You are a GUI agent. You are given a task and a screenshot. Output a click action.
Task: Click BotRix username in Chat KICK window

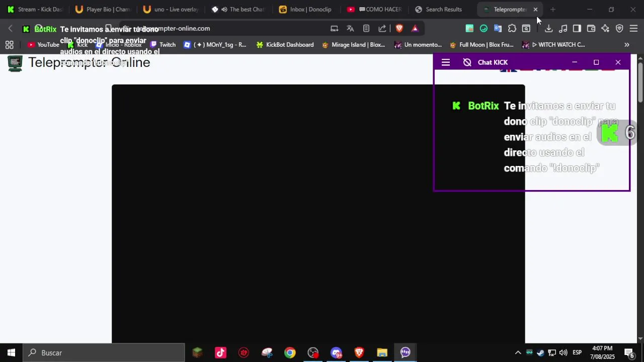click(484, 106)
